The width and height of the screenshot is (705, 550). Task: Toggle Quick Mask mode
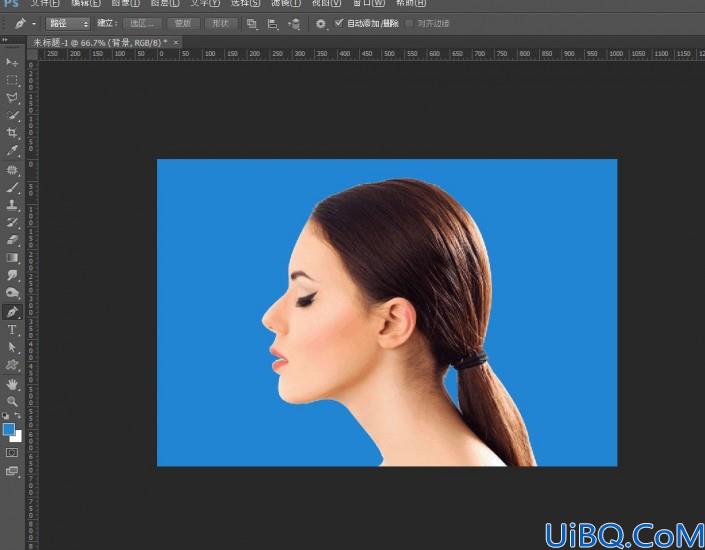(12, 452)
